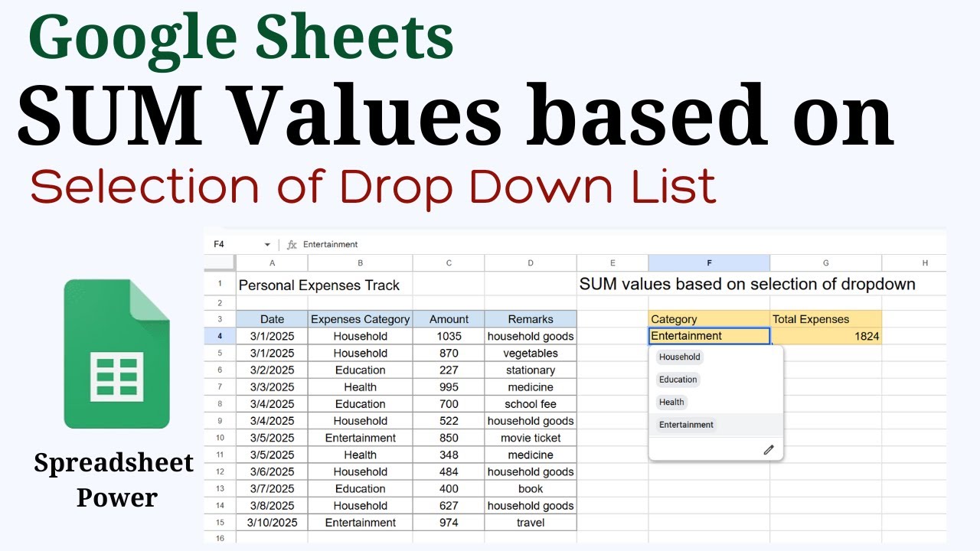Click the Category label cell in F3
Viewport: 980px width, 551px height.
pyautogui.click(x=709, y=319)
